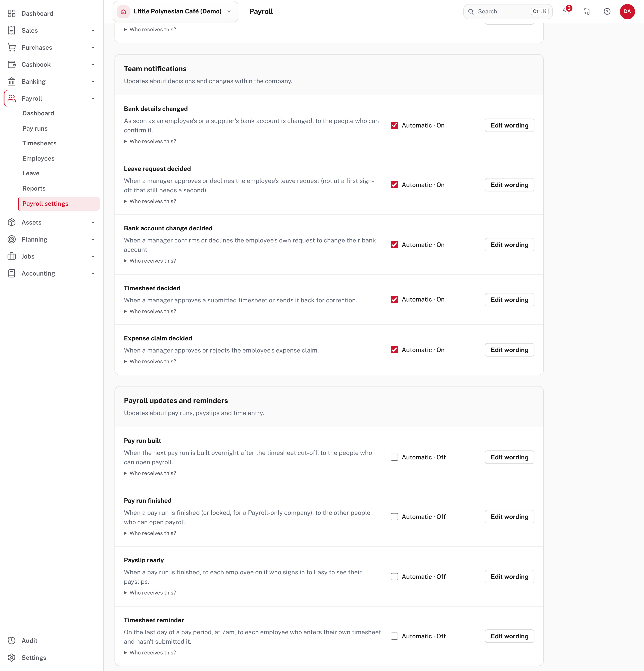This screenshot has width=644, height=671.
Task: Open the DA user avatar menu
Action: coord(627,12)
